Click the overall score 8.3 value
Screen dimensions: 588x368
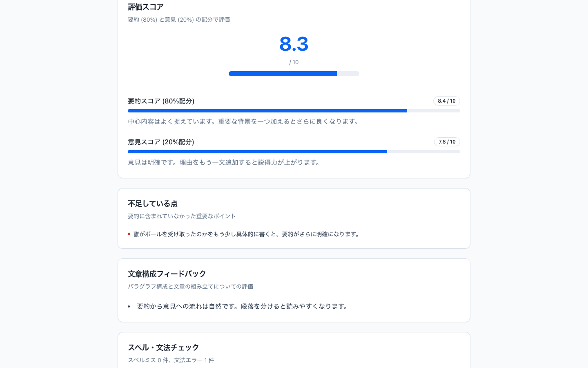[x=294, y=44]
